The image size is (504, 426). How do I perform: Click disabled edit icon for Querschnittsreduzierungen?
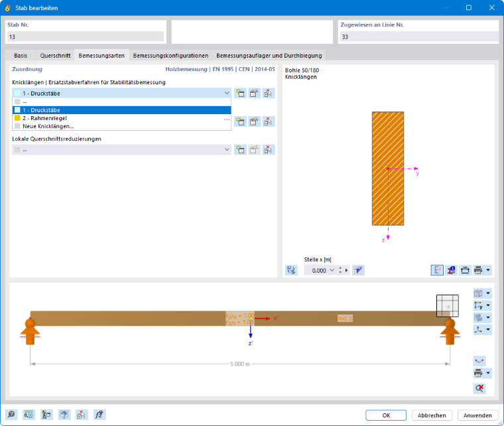[x=254, y=150]
